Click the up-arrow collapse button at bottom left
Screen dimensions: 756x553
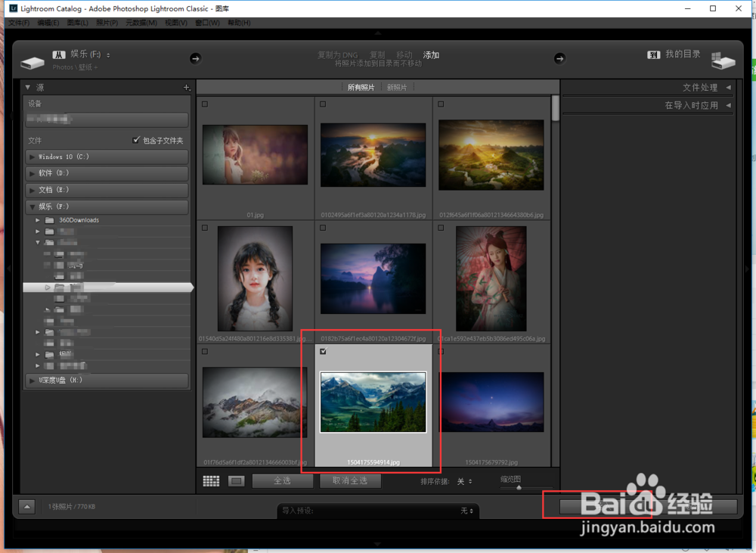[27, 506]
